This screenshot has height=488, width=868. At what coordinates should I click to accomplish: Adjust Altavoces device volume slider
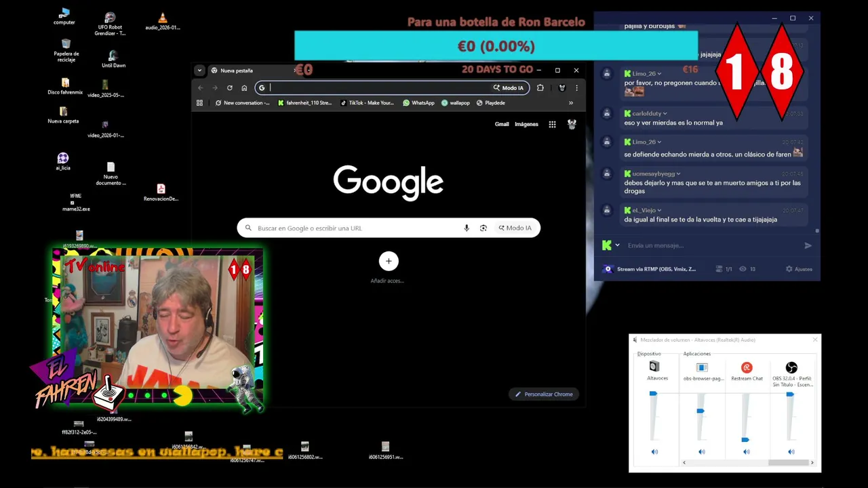(653, 393)
